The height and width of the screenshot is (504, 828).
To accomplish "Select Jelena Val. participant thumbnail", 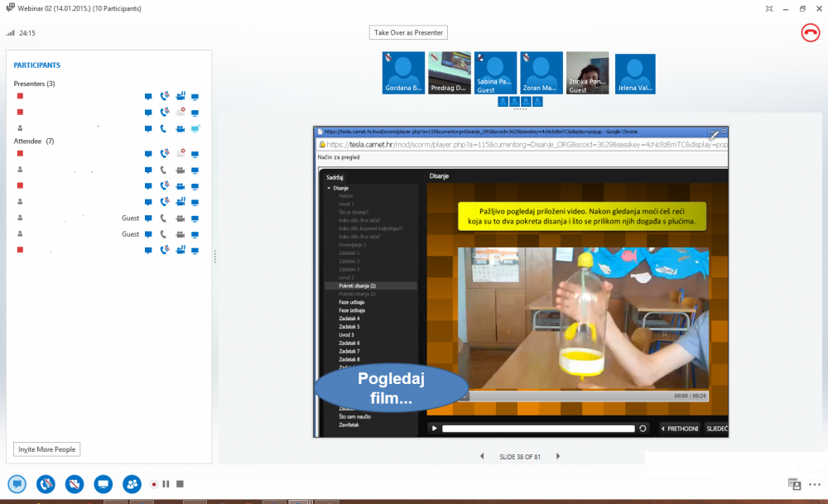I will click(x=635, y=74).
